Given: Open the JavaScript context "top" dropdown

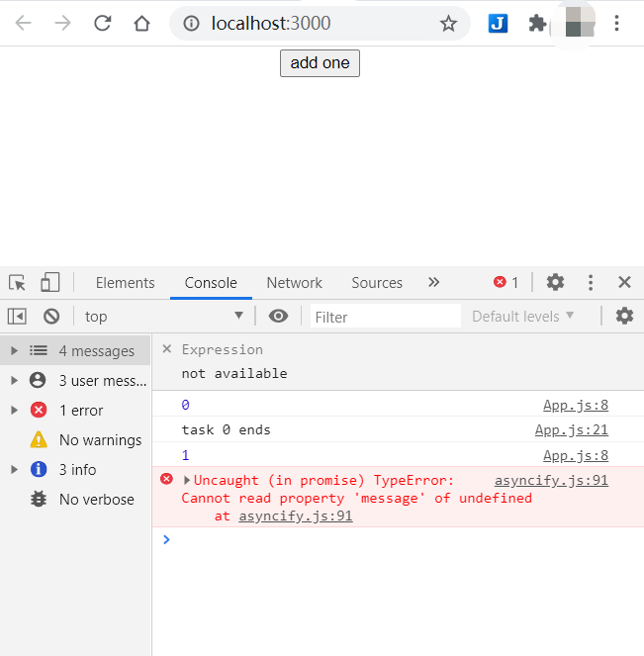Looking at the screenshot, I should coord(164,317).
